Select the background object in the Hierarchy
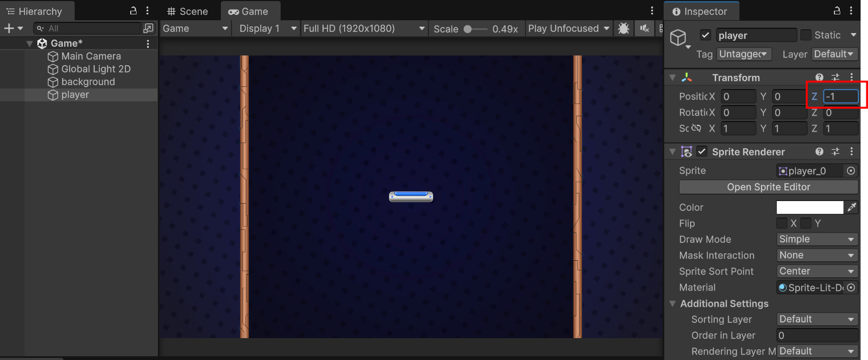Screen dimensions: 868x360 (x=88, y=82)
